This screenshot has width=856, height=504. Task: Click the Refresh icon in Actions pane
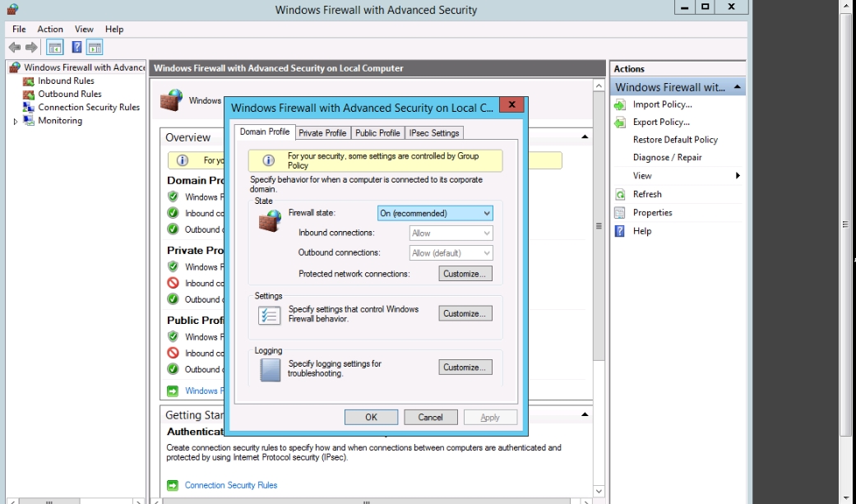point(620,194)
